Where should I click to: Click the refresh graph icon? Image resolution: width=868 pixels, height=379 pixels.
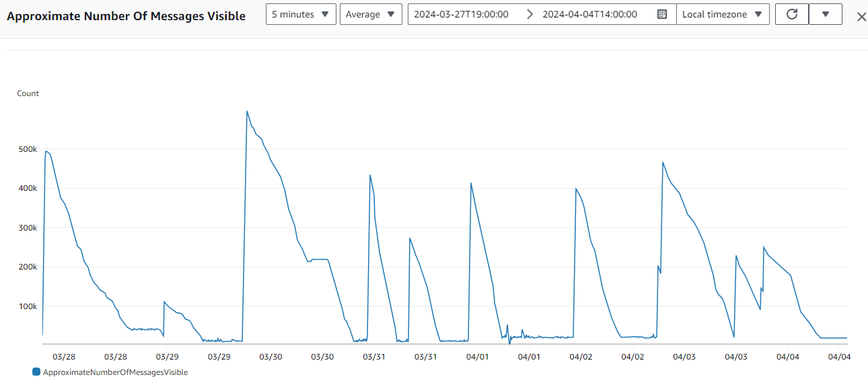tap(792, 14)
